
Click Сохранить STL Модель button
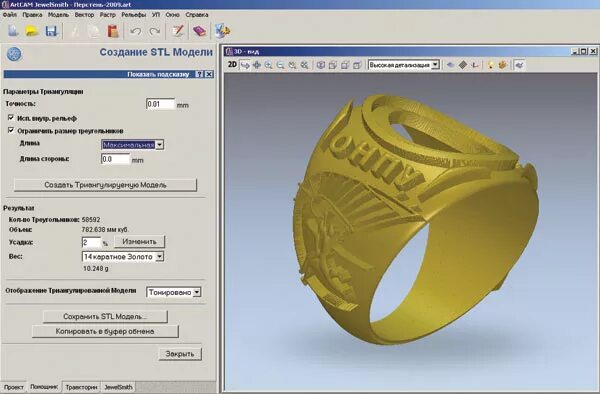point(105,317)
